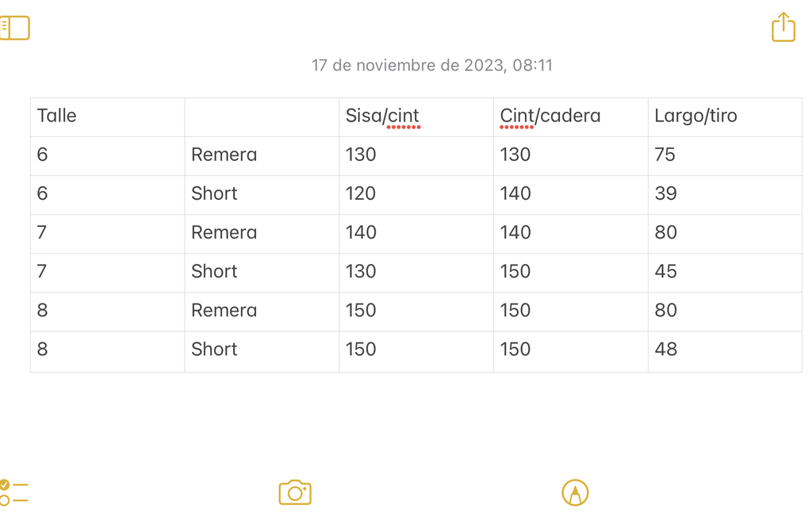Select the Largo/tiro header cell
This screenshot has width=812, height=520.
pyautogui.click(x=725, y=117)
